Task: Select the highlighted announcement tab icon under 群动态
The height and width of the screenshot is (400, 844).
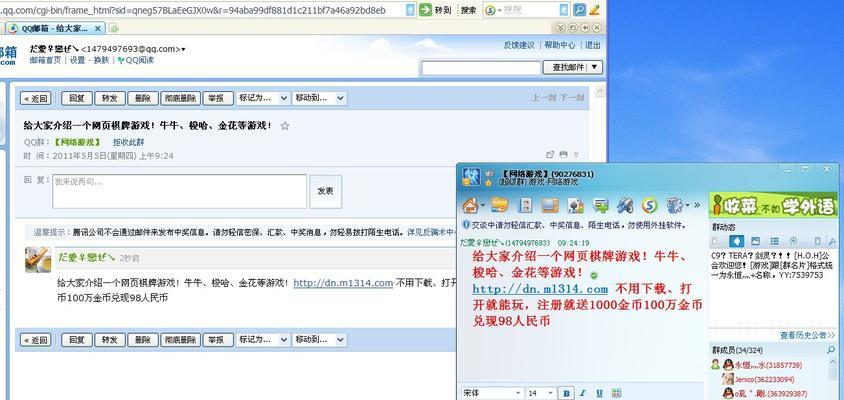Action: point(736,241)
